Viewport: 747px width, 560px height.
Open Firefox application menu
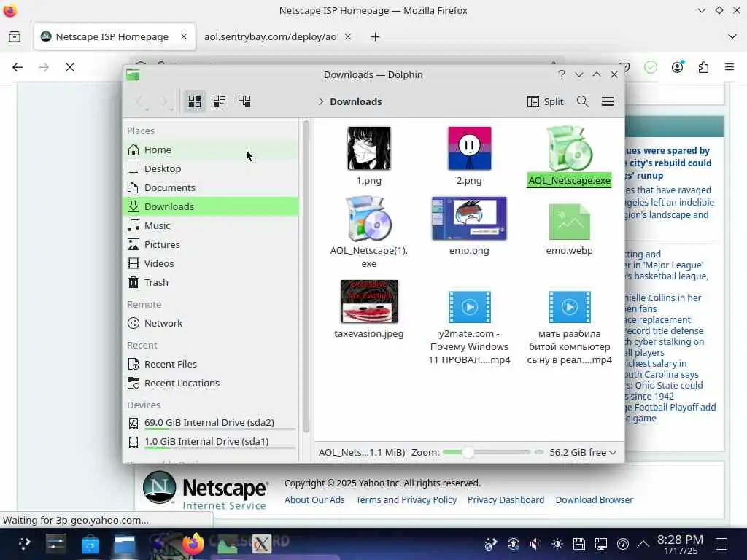[x=729, y=67]
